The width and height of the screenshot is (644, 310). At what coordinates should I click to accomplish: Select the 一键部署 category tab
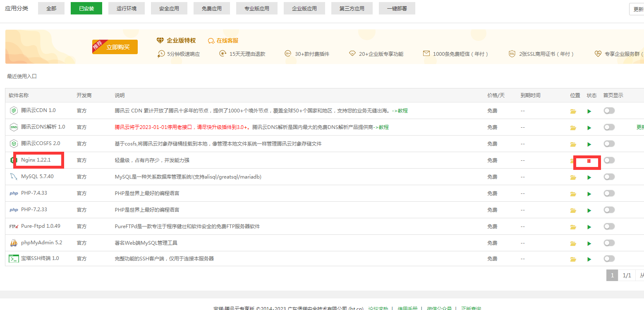click(397, 8)
